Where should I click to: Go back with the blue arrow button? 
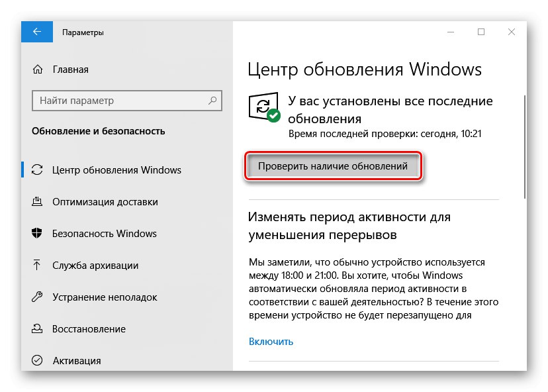(37, 32)
